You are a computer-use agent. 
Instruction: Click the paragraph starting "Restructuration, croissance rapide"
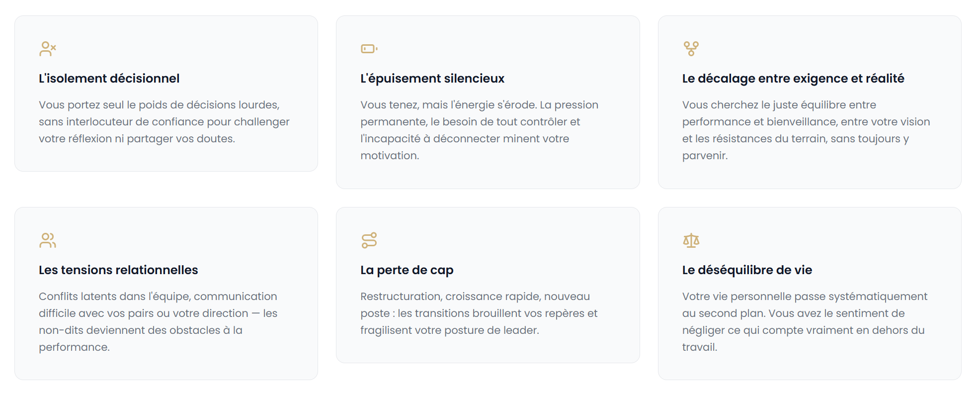479,313
